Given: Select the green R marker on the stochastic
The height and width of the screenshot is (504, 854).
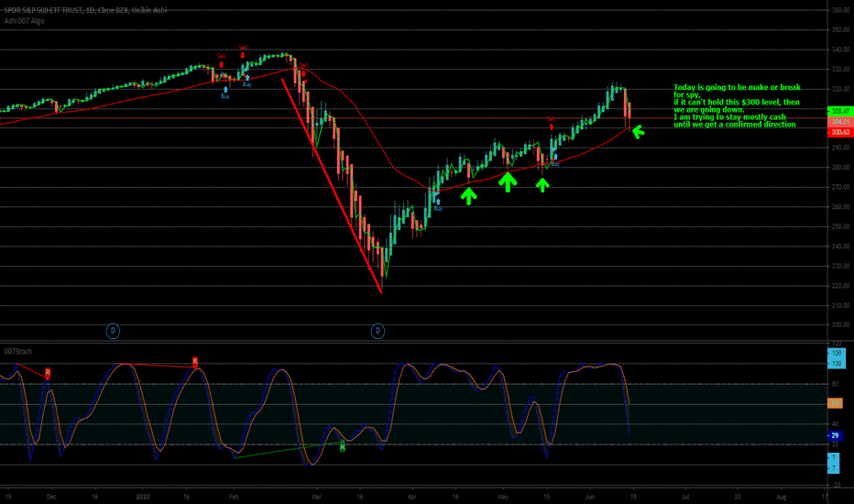Looking at the screenshot, I should pyautogui.click(x=343, y=447).
